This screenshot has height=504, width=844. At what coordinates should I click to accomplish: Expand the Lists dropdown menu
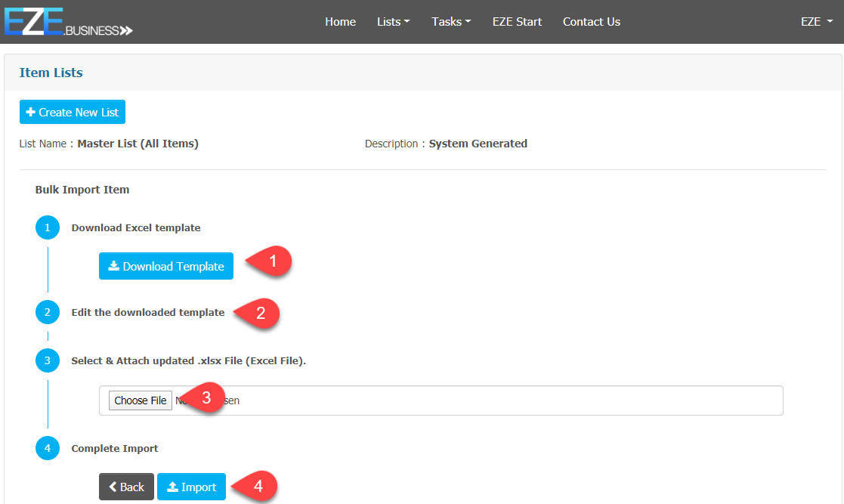pos(393,22)
